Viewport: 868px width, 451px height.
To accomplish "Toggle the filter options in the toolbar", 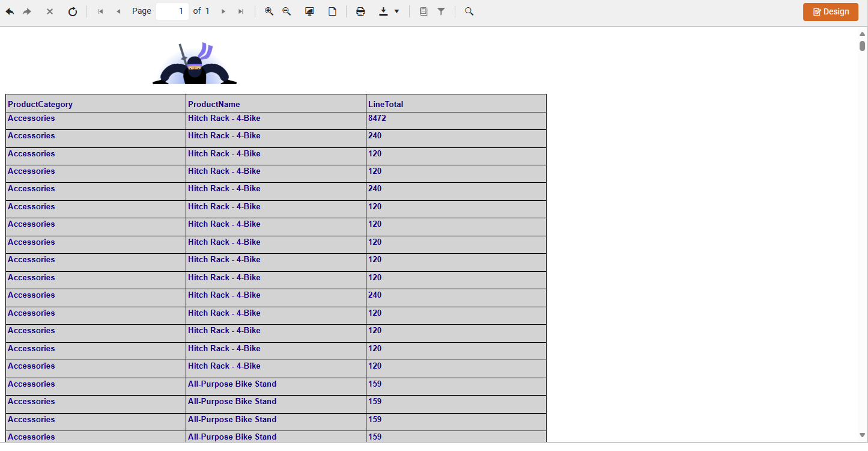I will 442,11.
